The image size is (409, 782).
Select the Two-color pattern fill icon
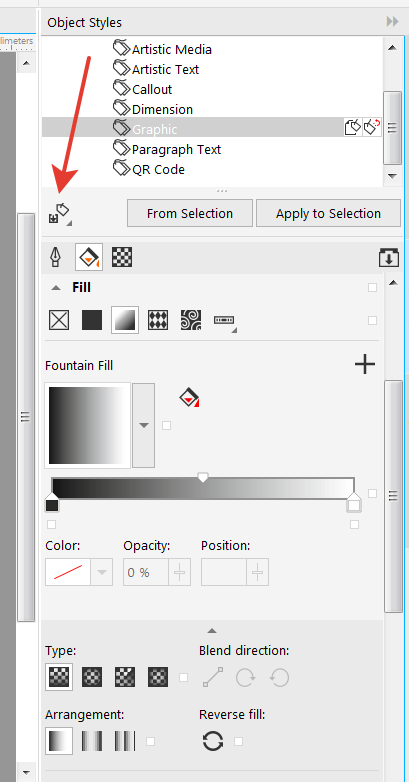click(158, 320)
